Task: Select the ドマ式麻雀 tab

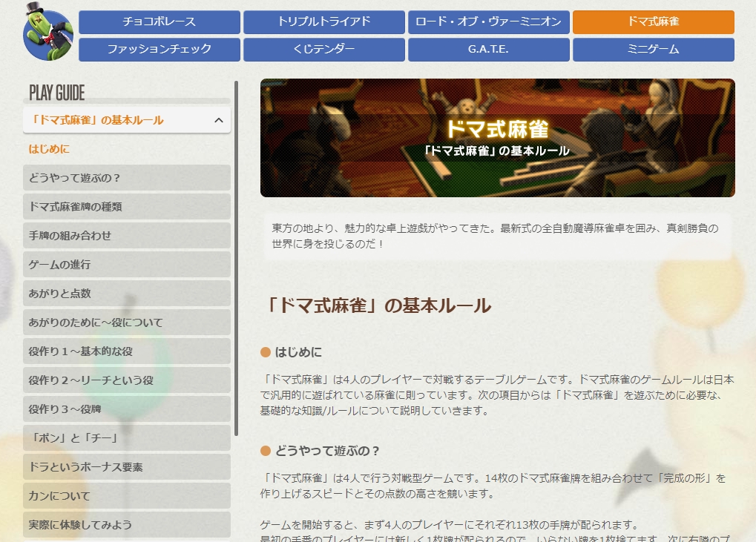Action: pos(654,22)
